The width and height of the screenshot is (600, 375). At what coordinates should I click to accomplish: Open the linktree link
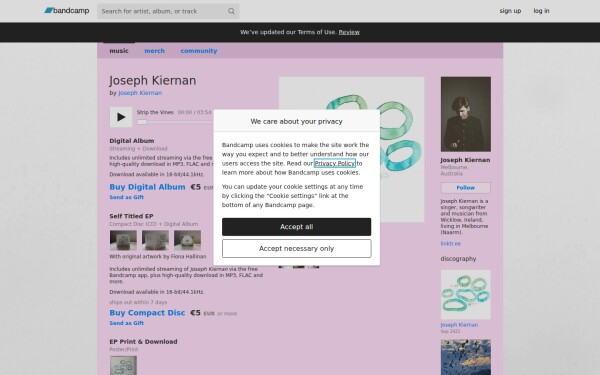coord(451,243)
